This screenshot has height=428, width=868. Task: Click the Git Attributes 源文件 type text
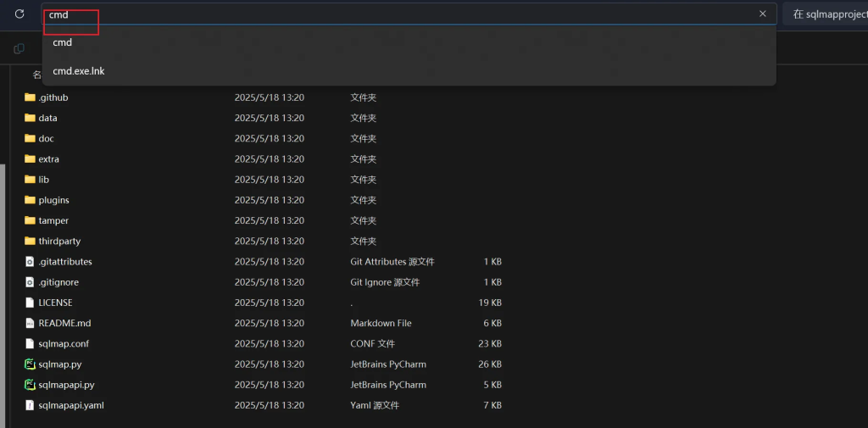(392, 261)
